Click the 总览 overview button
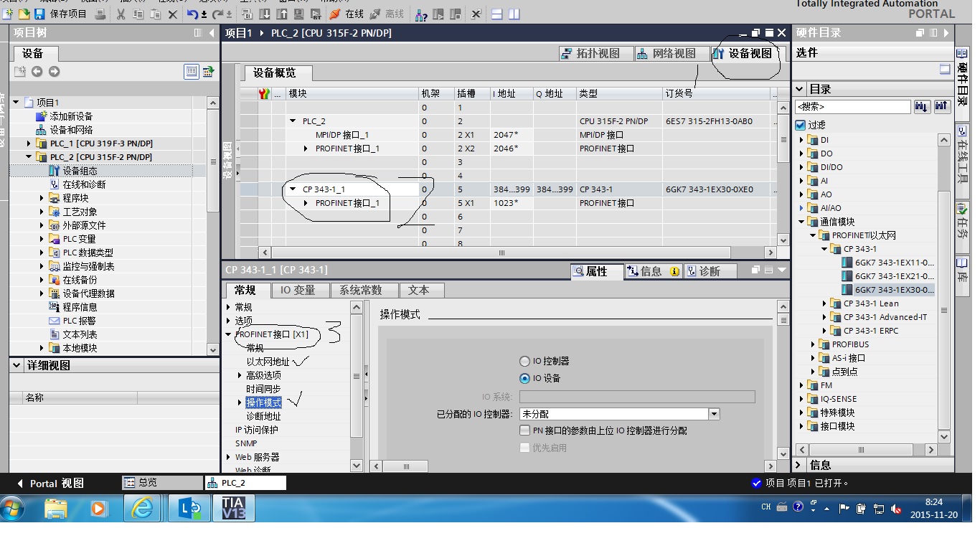The image size is (980, 551). pos(163,483)
